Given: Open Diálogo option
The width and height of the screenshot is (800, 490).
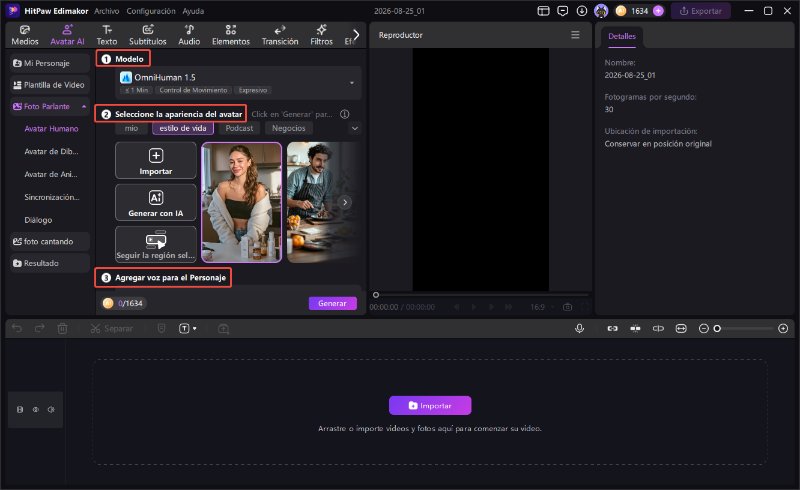Looking at the screenshot, I should pos(38,220).
